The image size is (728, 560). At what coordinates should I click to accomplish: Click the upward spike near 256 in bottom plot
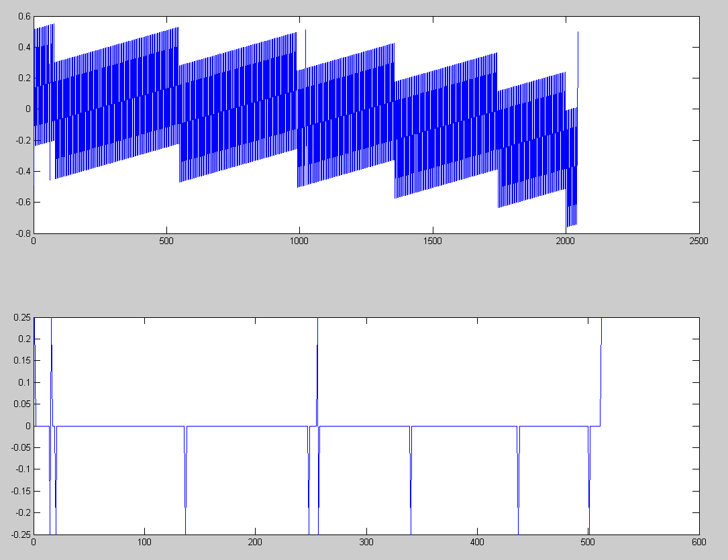(x=317, y=362)
